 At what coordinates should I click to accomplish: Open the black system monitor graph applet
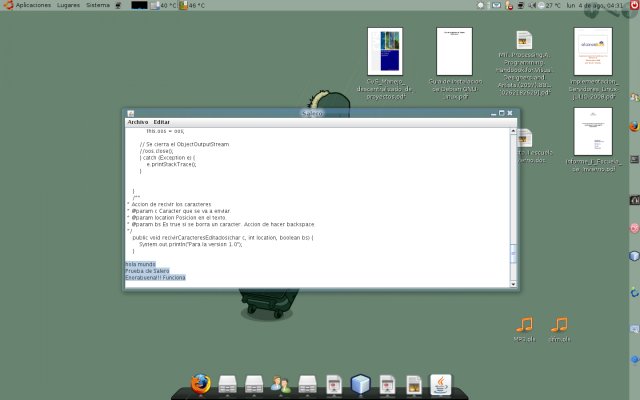click(x=139, y=6)
